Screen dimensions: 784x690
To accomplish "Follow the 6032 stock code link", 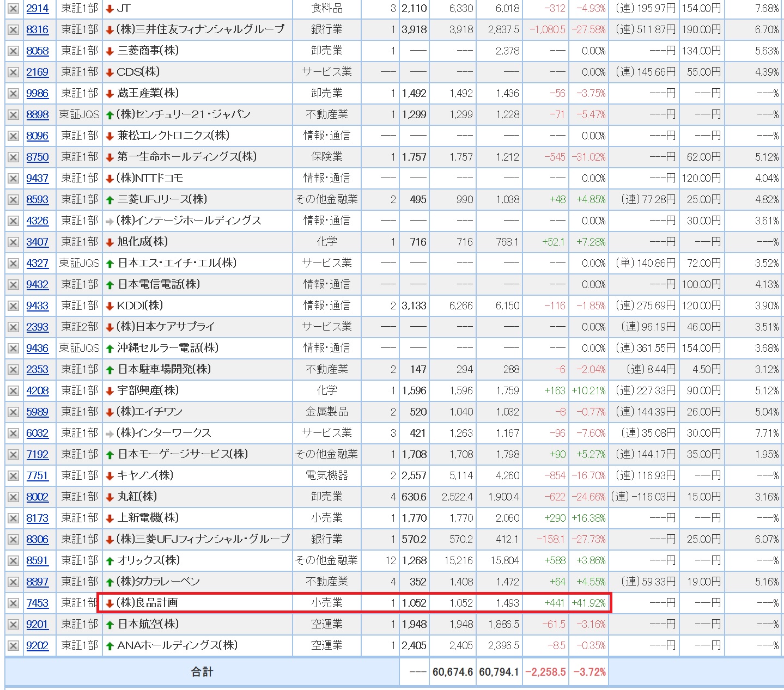I will pyautogui.click(x=38, y=433).
